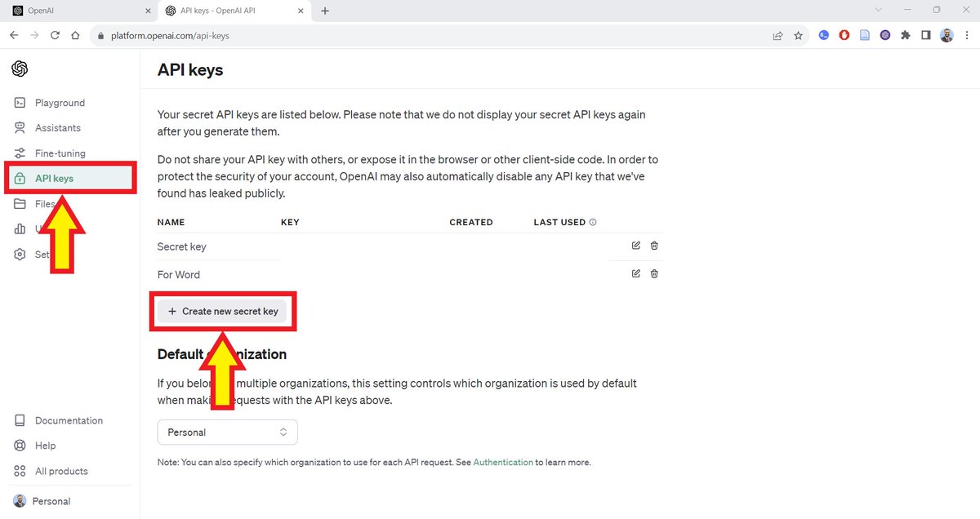The height and width of the screenshot is (519, 980).
Task: Select Assistants in the sidebar
Action: coord(56,127)
